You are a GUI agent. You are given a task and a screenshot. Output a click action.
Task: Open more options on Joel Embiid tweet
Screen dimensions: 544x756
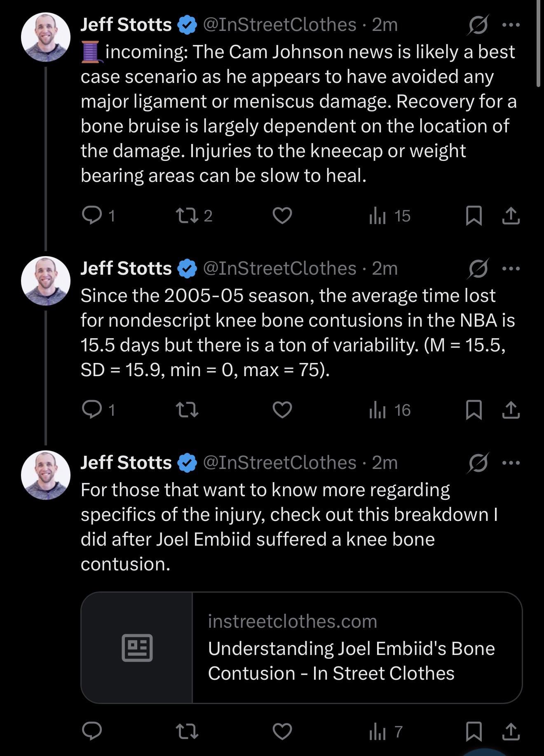pos(511,463)
